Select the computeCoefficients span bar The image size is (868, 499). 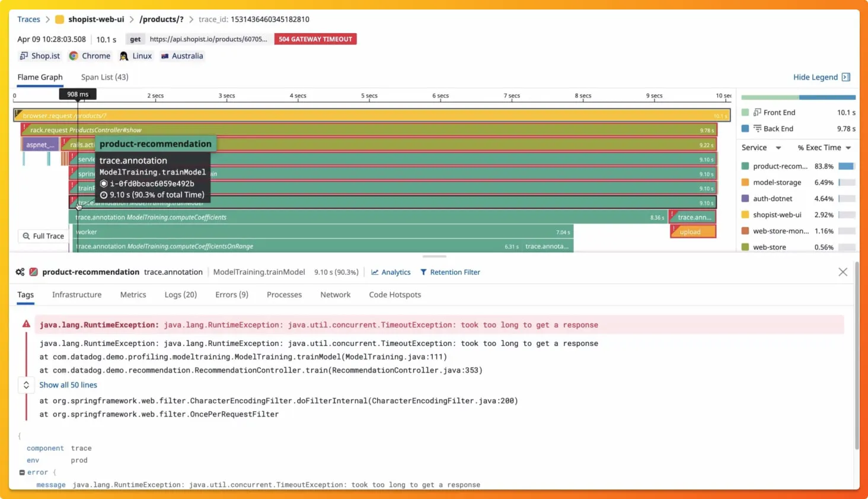point(368,217)
